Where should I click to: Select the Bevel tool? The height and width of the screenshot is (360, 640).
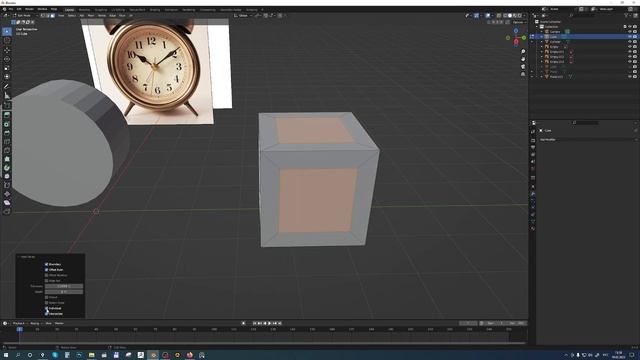point(7,133)
